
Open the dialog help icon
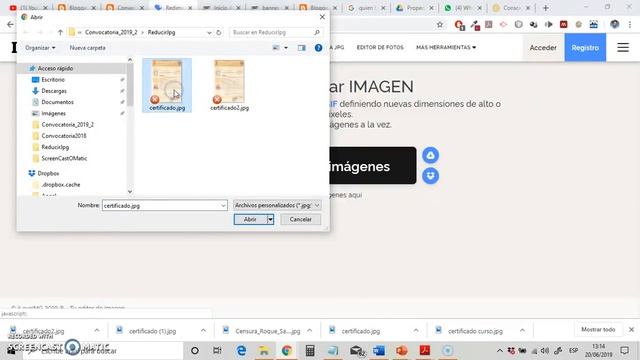318,48
